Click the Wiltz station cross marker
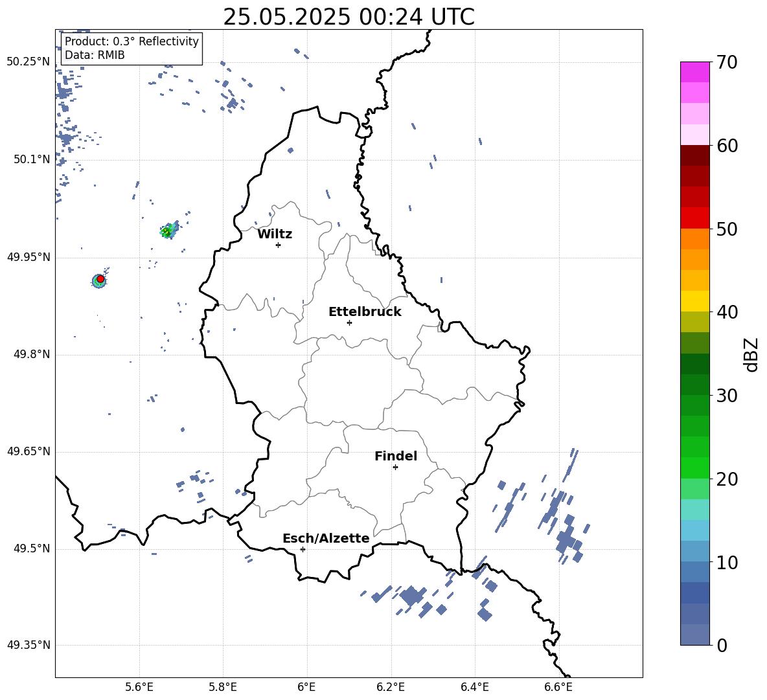 [278, 245]
